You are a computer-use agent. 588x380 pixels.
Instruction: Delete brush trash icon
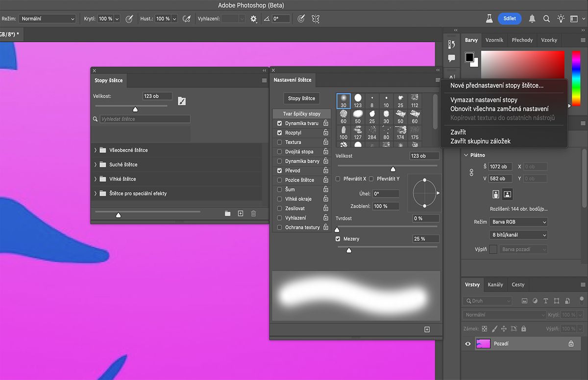coord(253,214)
